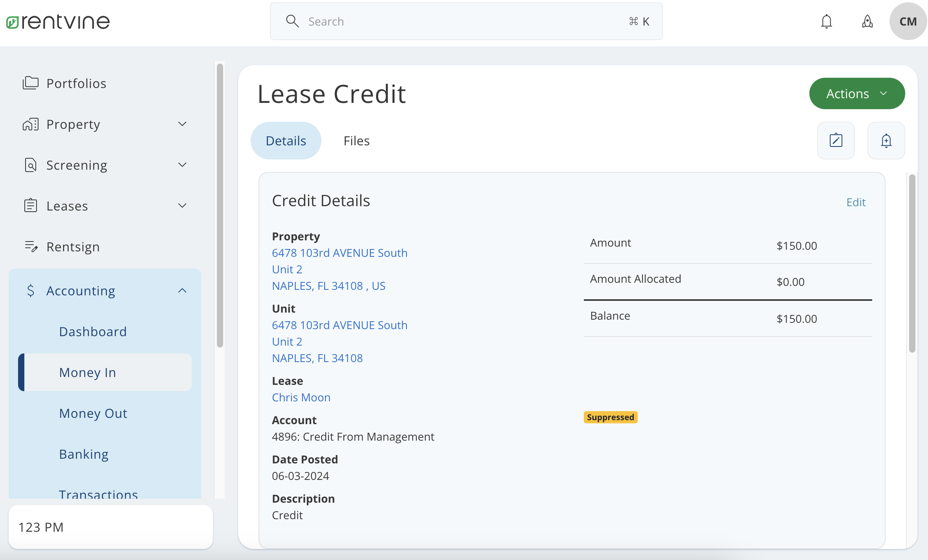Viewport: 928px width, 560px height.
Task: Open the search magnifier in the top bar
Action: 292,21
